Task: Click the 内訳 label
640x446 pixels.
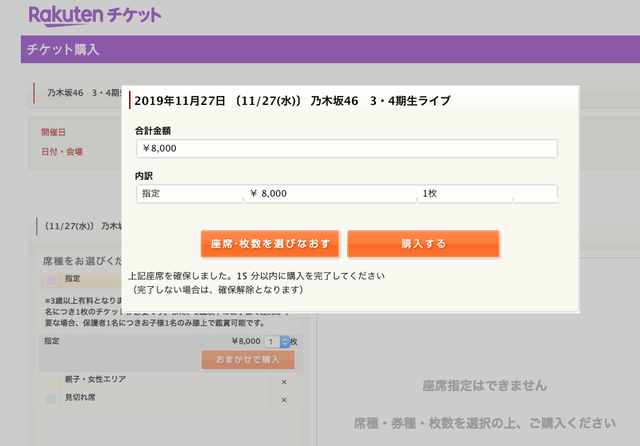Action: coord(144,176)
